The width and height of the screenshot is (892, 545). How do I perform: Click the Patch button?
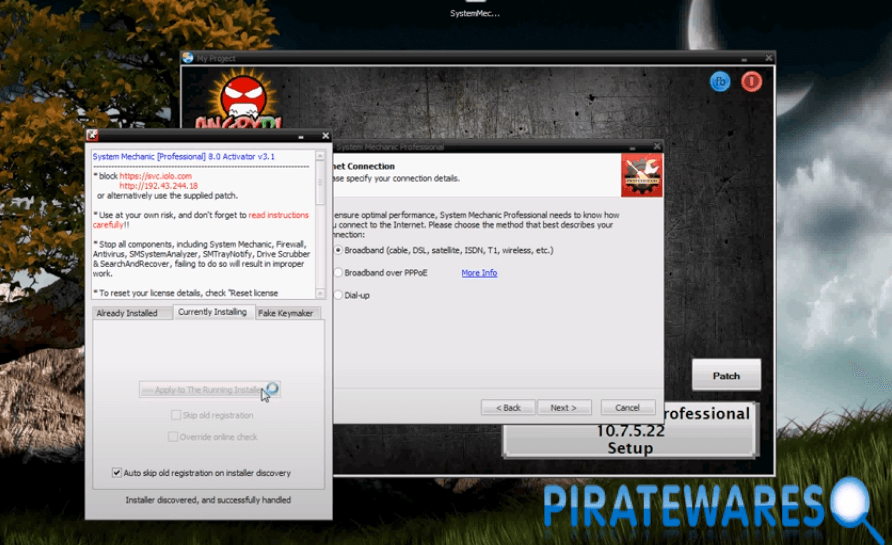click(726, 376)
